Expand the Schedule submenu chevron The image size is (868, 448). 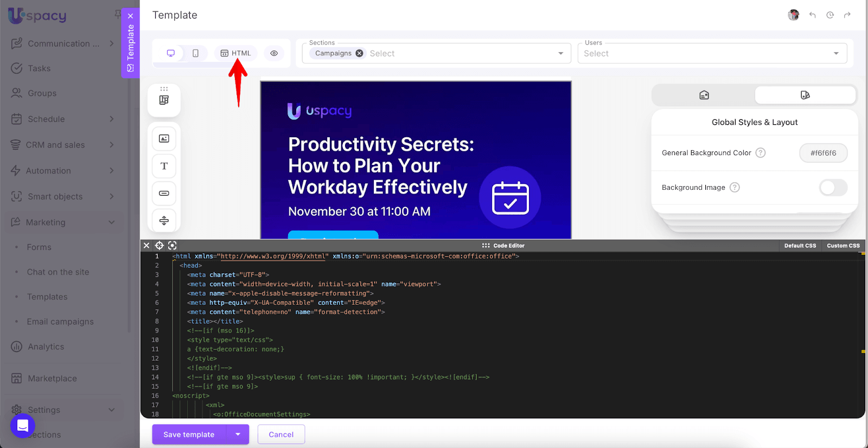pos(112,119)
